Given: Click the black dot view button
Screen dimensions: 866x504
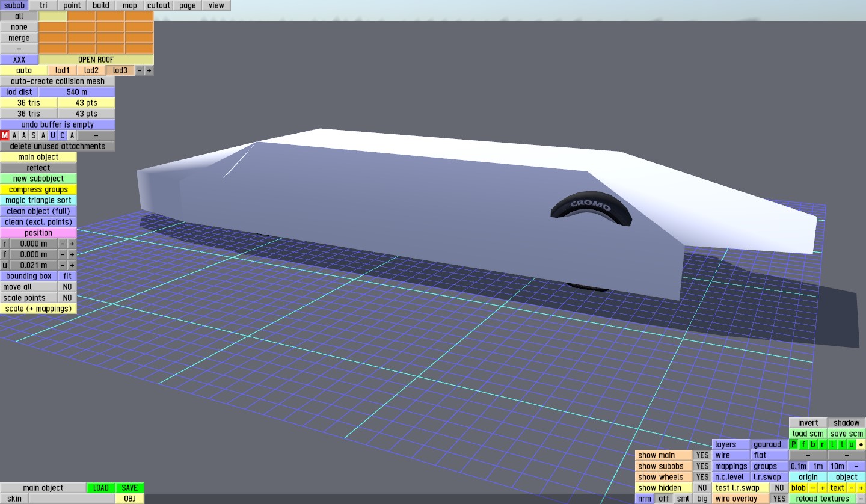Looking at the screenshot, I should [861, 444].
